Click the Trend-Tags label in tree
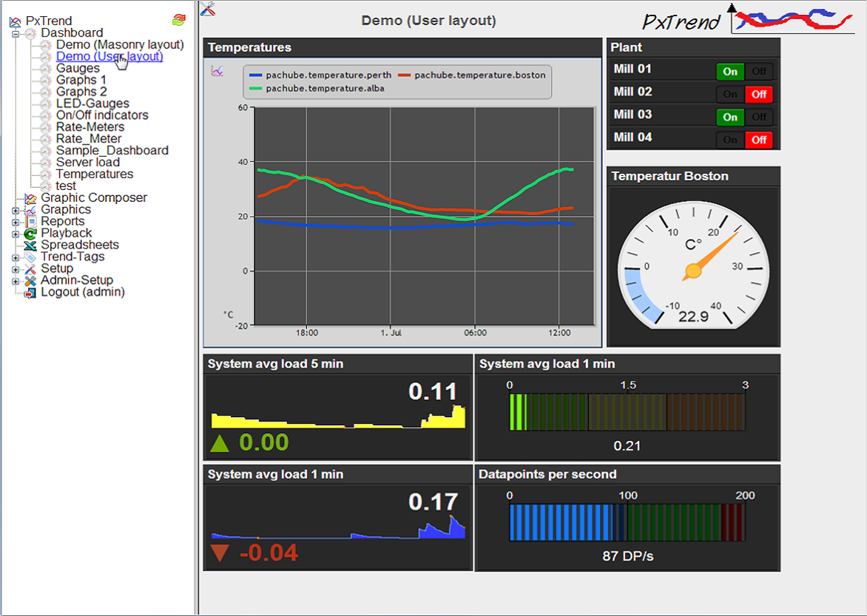The width and height of the screenshot is (867, 616). pyautogui.click(x=72, y=257)
